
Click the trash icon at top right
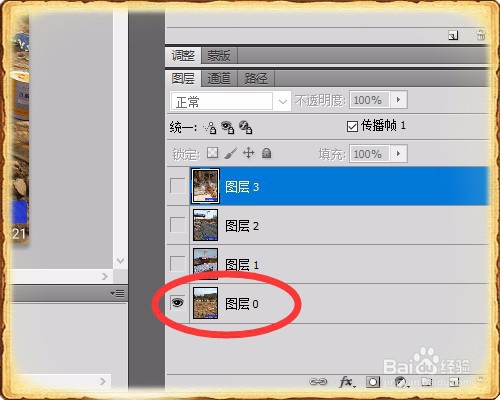(x=481, y=35)
